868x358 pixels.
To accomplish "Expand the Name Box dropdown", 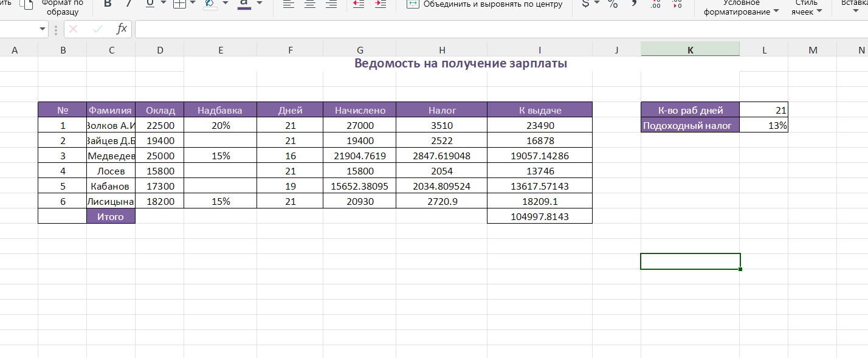I will pos(43,29).
